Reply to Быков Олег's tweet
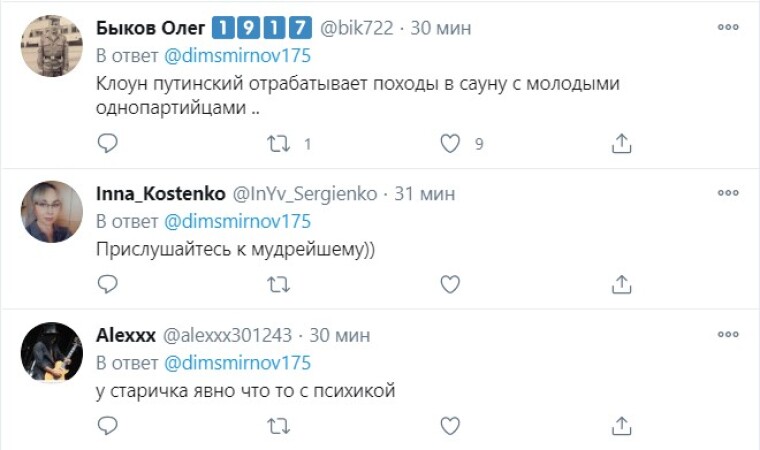 [x=108, y=144]
